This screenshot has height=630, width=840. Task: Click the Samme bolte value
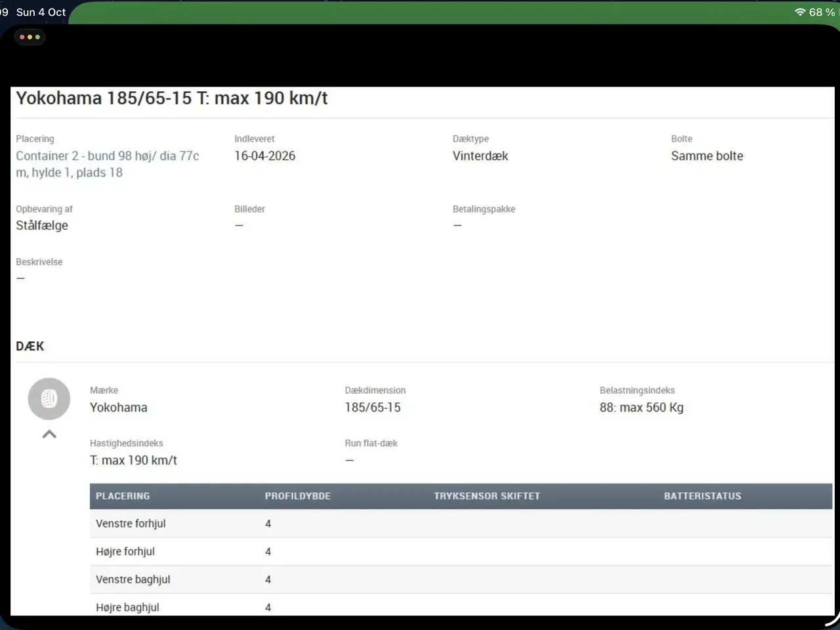[x=707, y=156]
